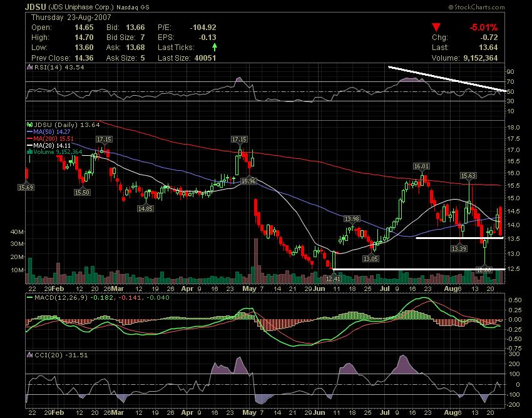Viewport: 532px width, 418px height.
Task: Click the 15.96 price tag near May
Action: [248, 181]
